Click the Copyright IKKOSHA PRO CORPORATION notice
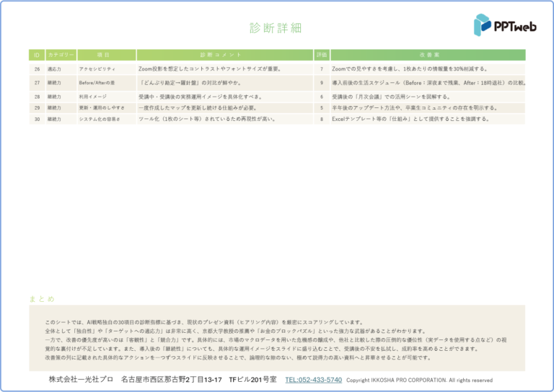The image size is (554, 392). pyautogui.click(x=419, y=380)
